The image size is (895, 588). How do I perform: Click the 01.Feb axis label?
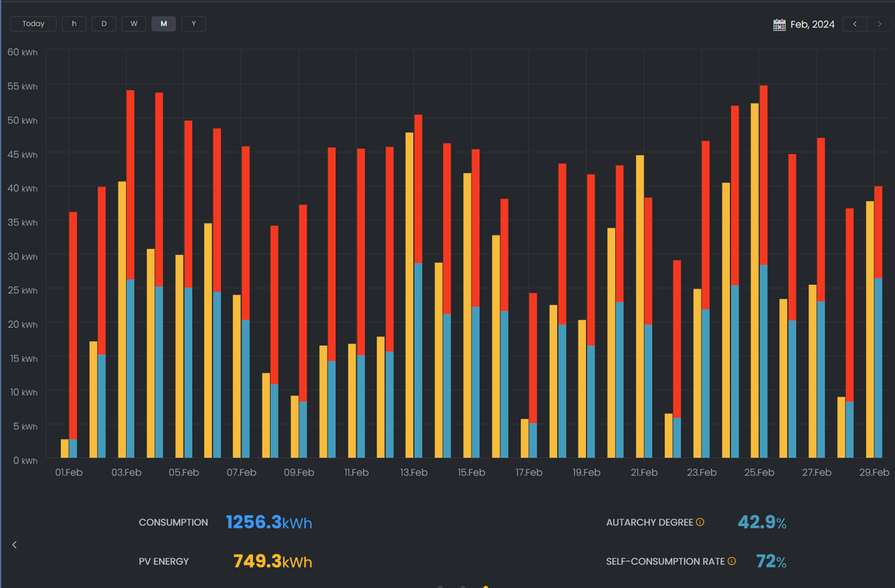pyautogui.click(x=69, y=472)
